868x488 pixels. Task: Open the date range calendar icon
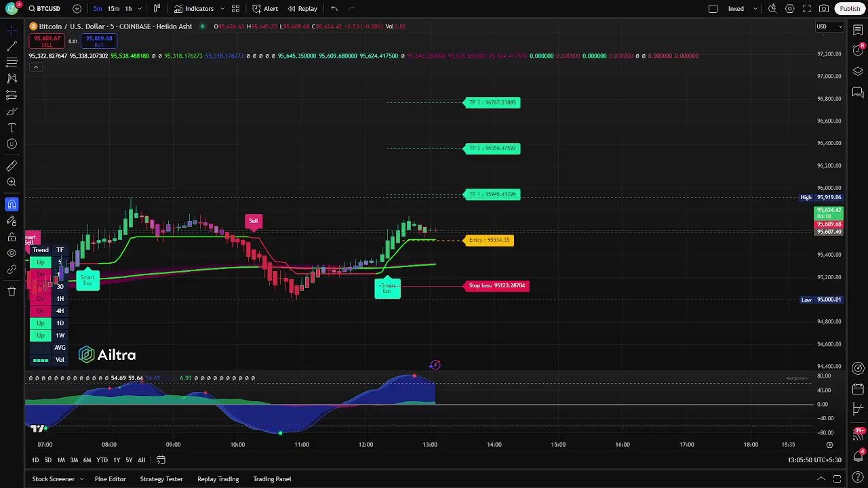click(x=161, y=460)
